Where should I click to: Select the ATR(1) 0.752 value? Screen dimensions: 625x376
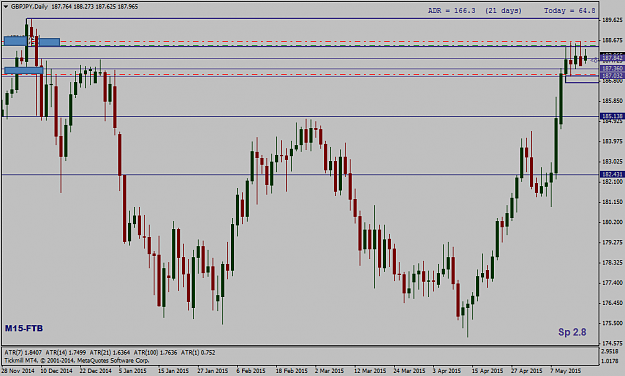(198, 352)
